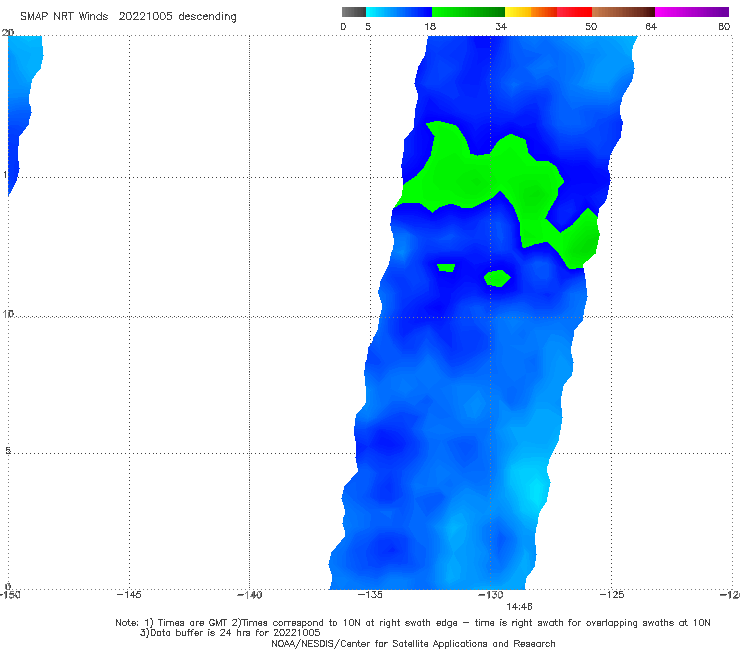Click the longitude label -135

pos(370,595)
